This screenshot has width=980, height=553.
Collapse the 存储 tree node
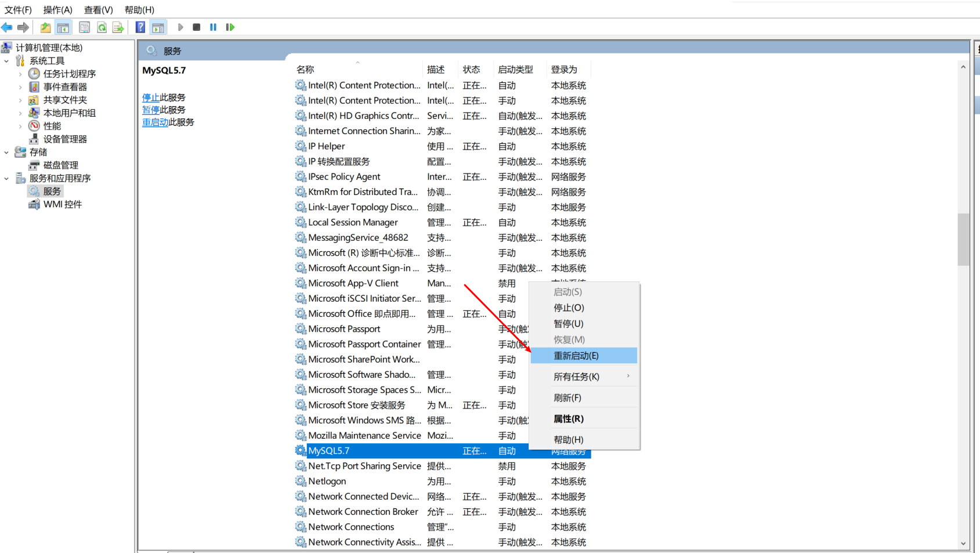[x=6, y=152]
